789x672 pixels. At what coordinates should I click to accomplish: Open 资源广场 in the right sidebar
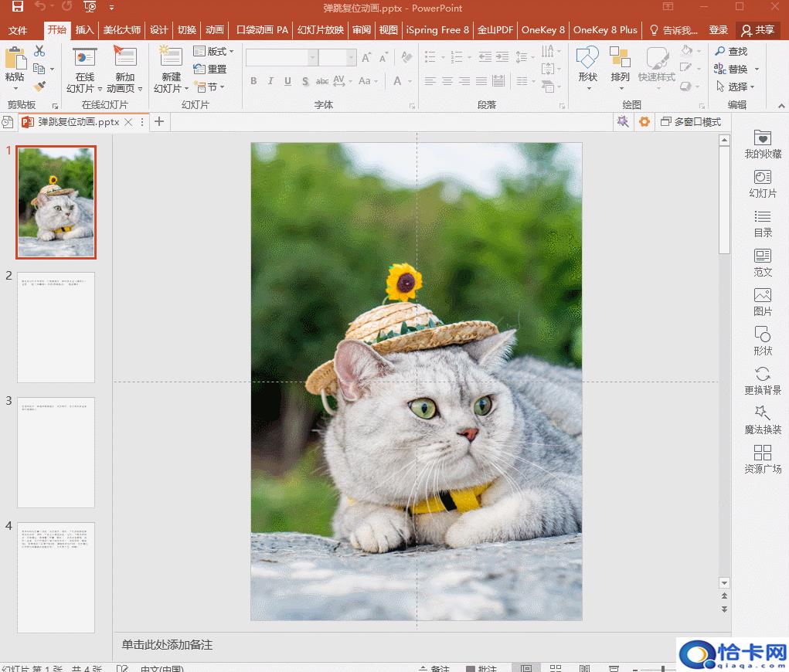click(763, 460)
